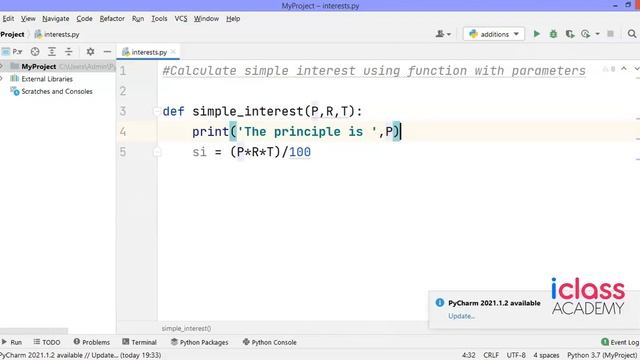Start debugging with the bug icon
The width and height of the screenshot is (640, 360).
[553, 34]
